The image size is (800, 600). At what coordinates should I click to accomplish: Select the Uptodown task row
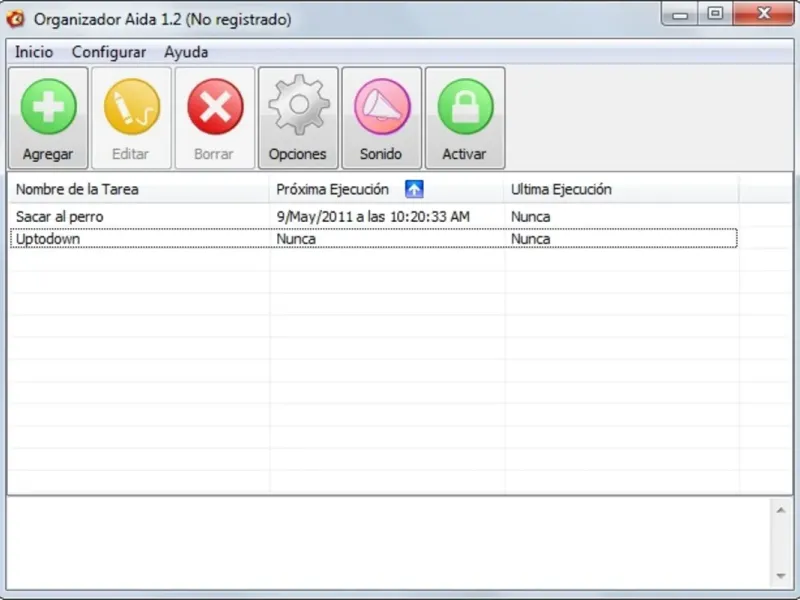[x=373, y=239]
